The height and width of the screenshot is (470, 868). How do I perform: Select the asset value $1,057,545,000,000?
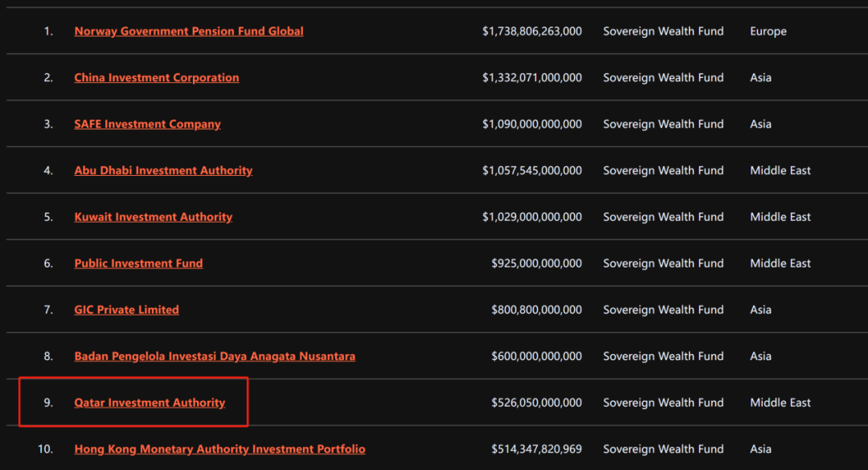click(x=532, y=171)
